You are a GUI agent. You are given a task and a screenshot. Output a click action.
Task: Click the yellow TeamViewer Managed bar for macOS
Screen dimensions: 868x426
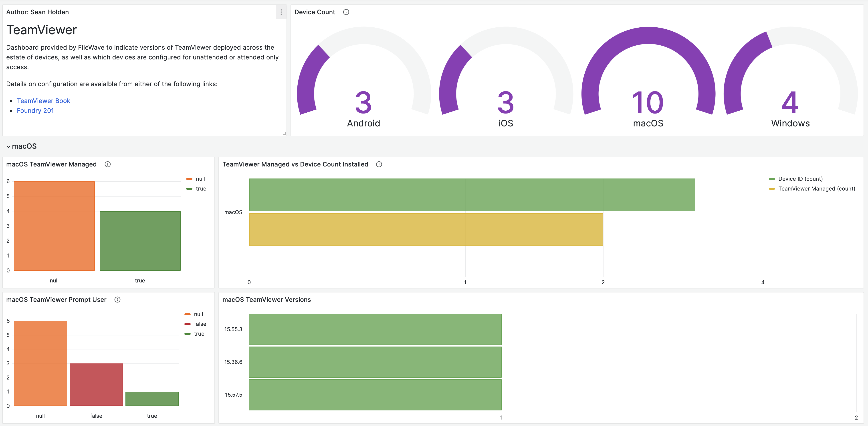[426, 229]
